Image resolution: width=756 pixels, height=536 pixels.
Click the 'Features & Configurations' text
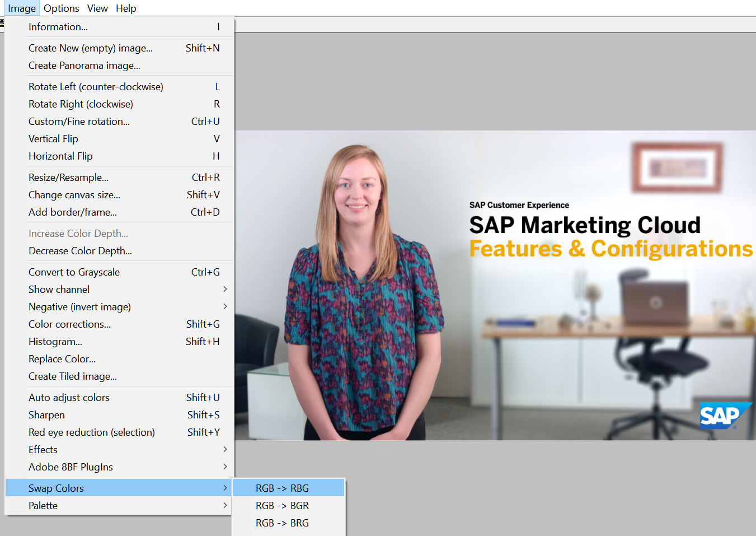(611, 249)
